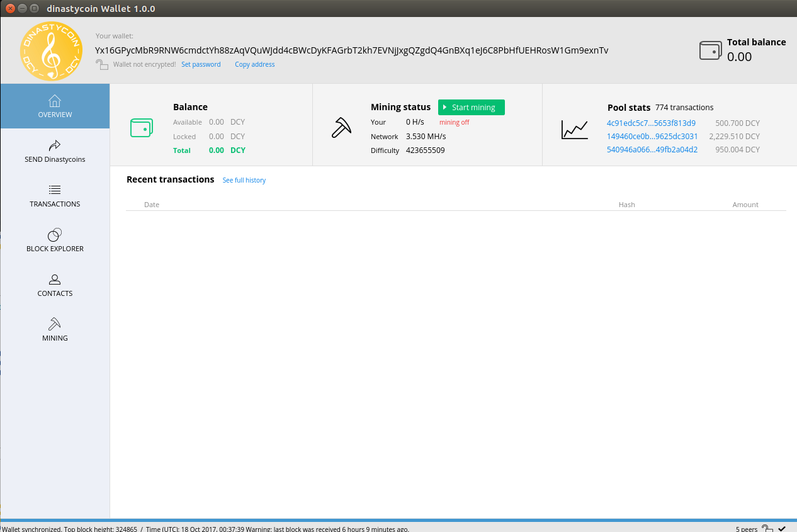
Task: Click the difficulty value 423655509
Action: click(x=426, y=150)
